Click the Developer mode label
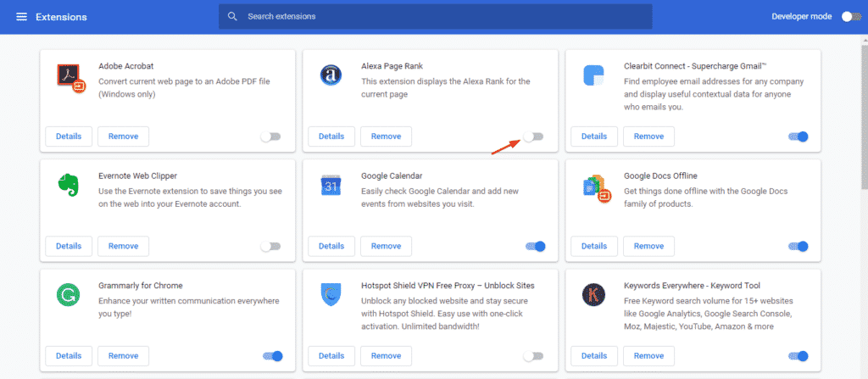The height and width of the screenshot is (379, 868). 802,17
